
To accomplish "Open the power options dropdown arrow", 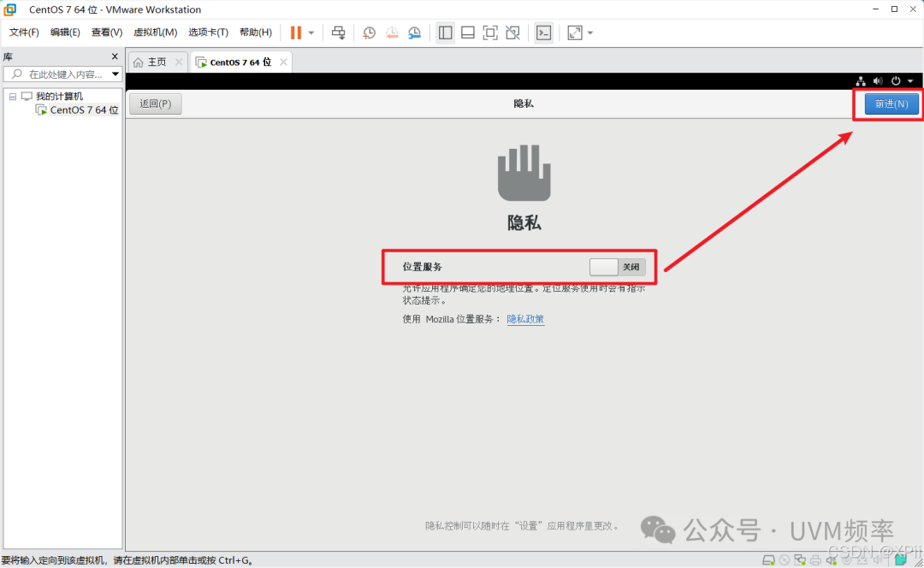I will pyautogui.click(x=311, y=32).
